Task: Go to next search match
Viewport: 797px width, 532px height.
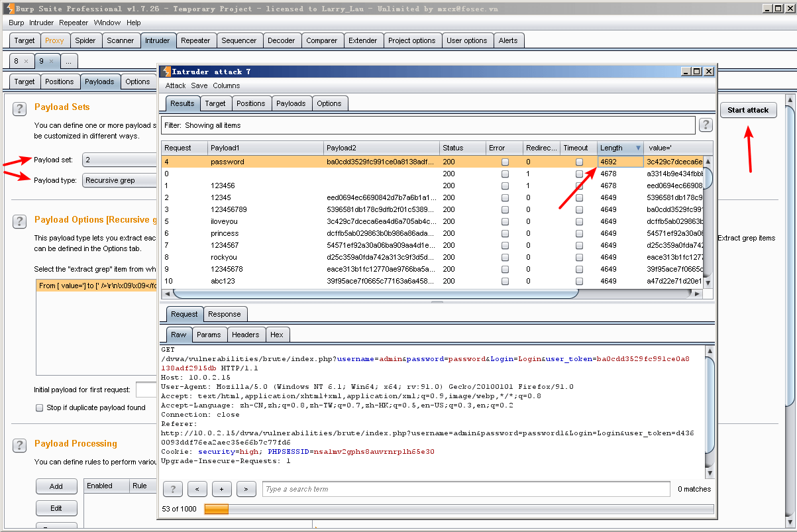Action: [x=246, y=489]
